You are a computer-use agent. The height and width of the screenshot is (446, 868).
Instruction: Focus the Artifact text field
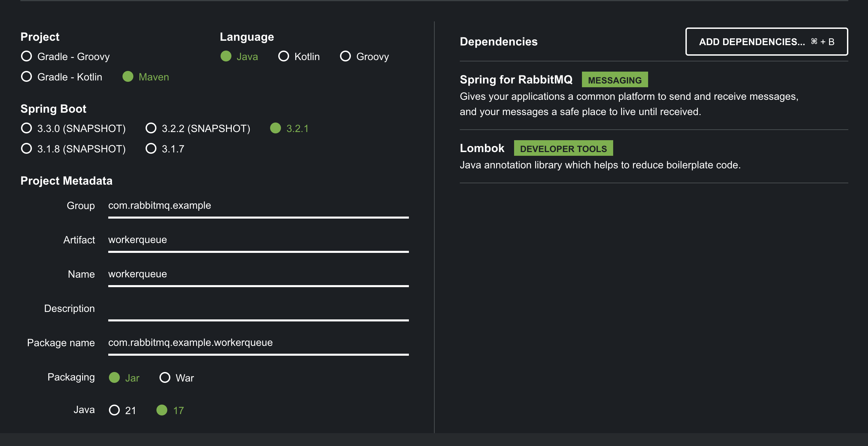tap(258, 240)
